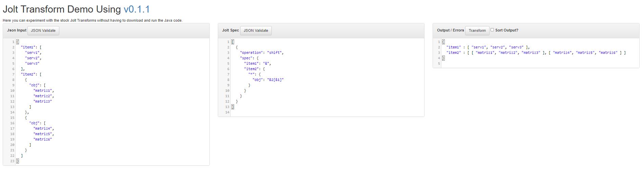Click line number 14 in Jolt Spec gutter
This screenshot has width=644, height=170.
tap(227, 112)
